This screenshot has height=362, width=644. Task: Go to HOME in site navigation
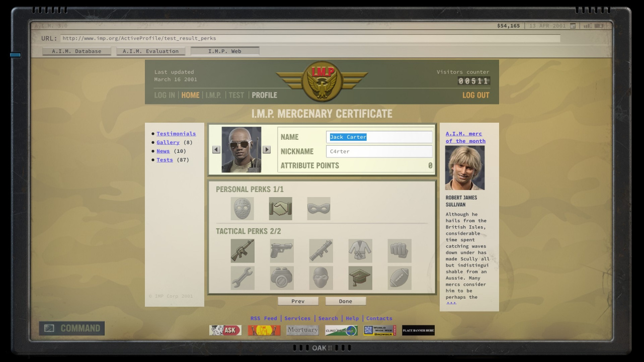(190, 95)
